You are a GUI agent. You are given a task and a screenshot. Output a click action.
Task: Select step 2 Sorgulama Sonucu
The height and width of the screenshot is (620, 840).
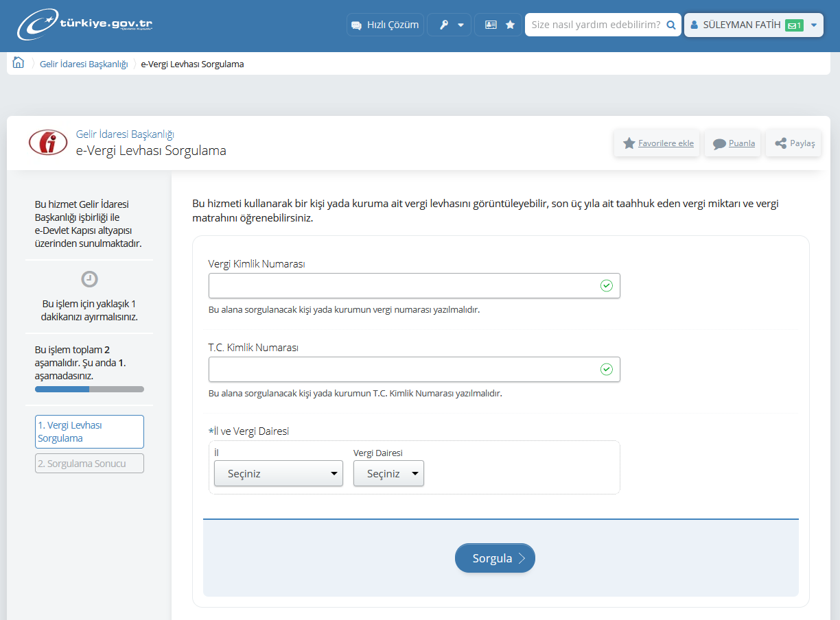89,464
